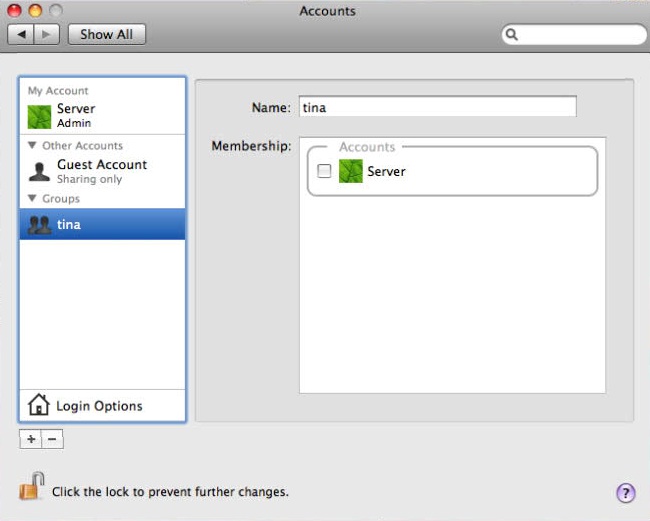Click the System Preferences search field
Screen dimensions: 650x521
coord(574,34)
